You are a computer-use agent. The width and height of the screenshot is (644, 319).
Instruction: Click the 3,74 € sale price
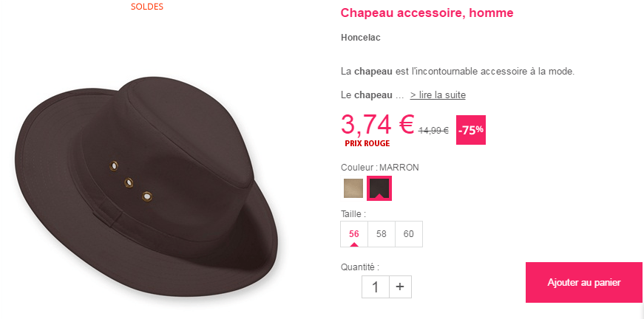pos(377,124)
